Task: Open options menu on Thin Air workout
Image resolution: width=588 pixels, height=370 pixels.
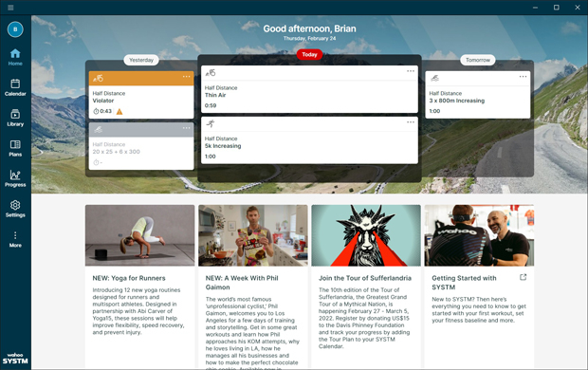Action: pos(411,71)
